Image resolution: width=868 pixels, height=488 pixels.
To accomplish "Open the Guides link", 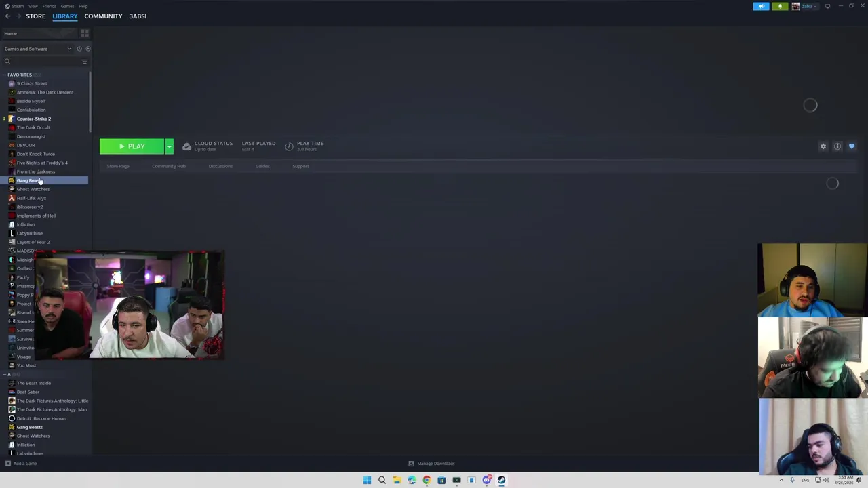I will [x=262, y=166].
